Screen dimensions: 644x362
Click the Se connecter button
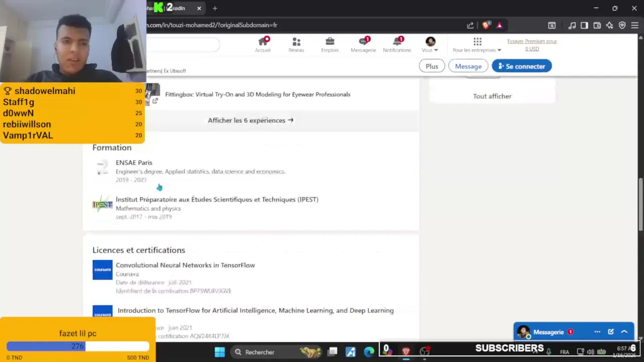pos(522,66)
